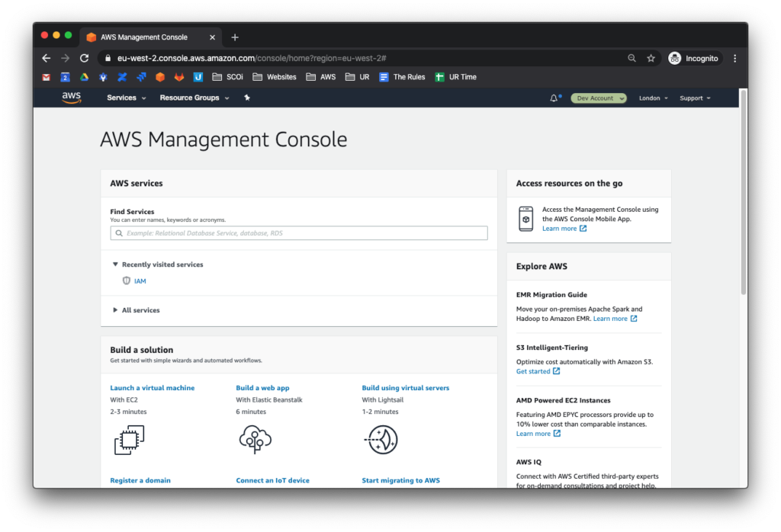781x532 pixels.
Task: Click Start migrating to AWS link
Action: tap(401, 480)
